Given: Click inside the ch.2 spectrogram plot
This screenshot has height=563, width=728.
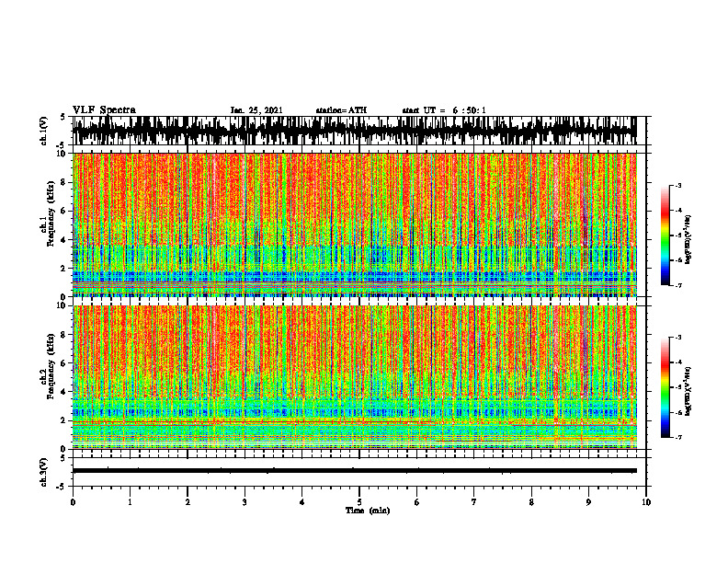Looking at the screenshot, I should (x=359, y=377).
